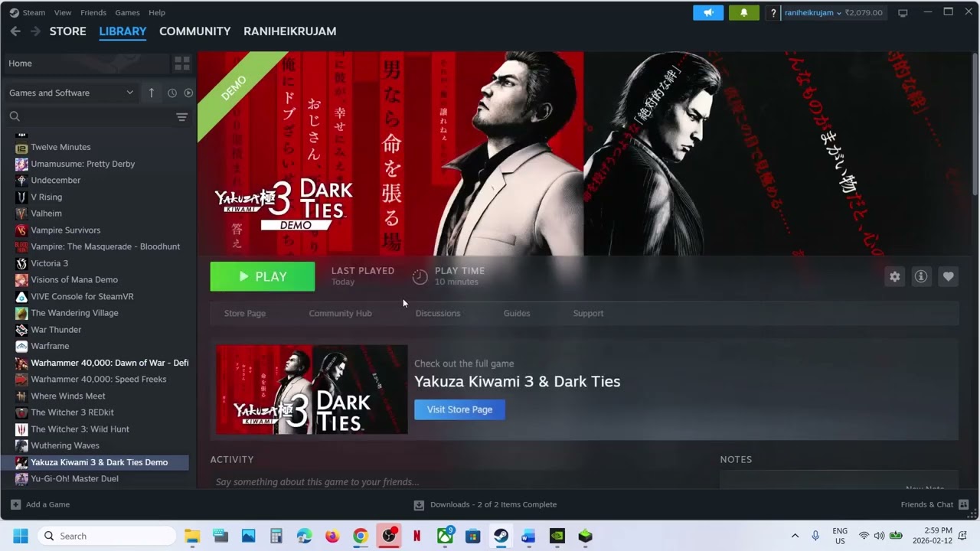Image resolution: width=980 pixels, height=551 pixels.
Task: Click the Visit Store Page button
Action: click(459, 409)
